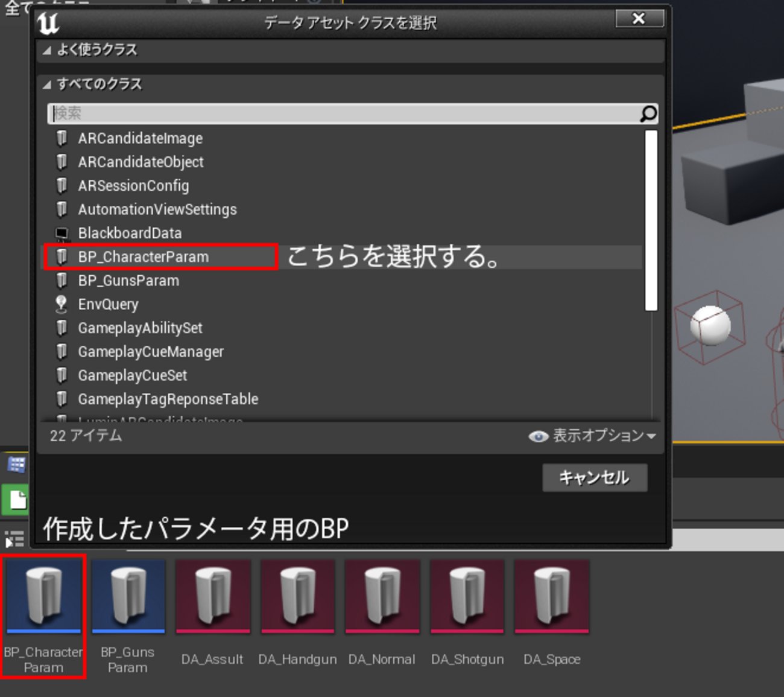784x697 pixels.
Task: Click the EnvQuery lightbulb class icon
Action: 61,304
